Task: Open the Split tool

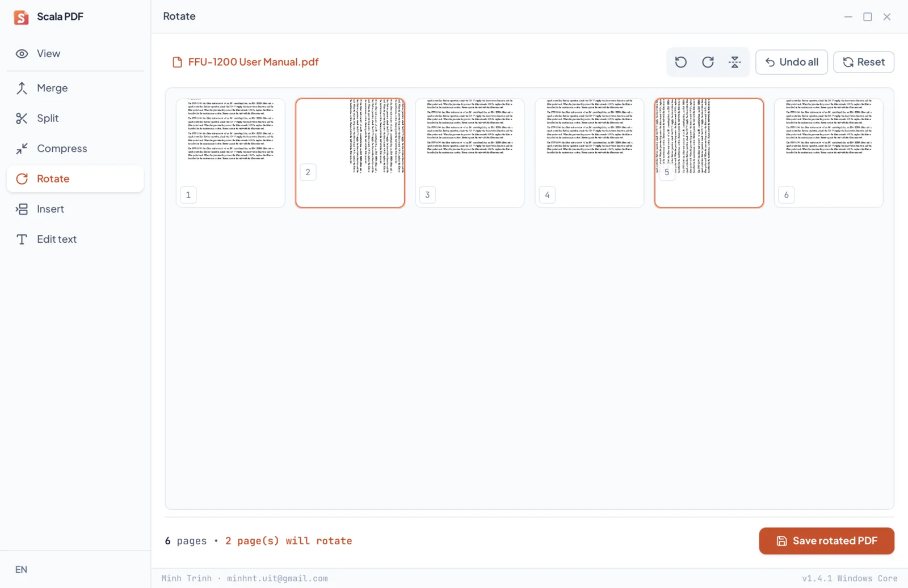Action: click(x=75, y=118)
